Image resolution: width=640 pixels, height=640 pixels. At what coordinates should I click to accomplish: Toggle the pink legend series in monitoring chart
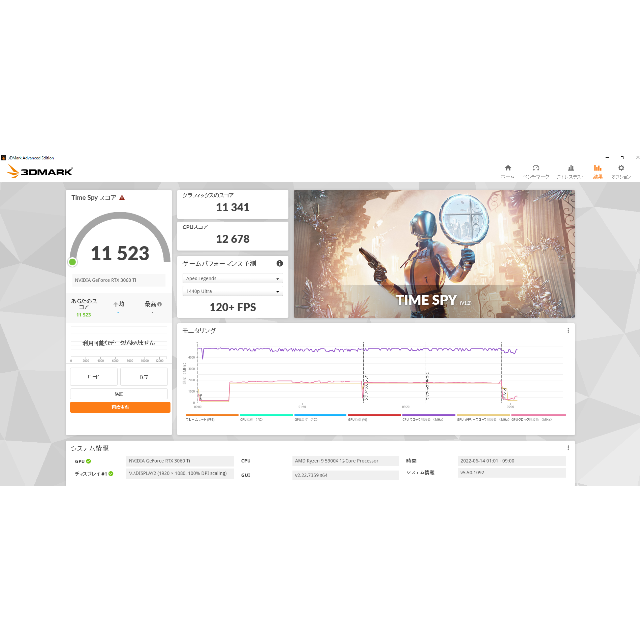(x=538, y=417)
